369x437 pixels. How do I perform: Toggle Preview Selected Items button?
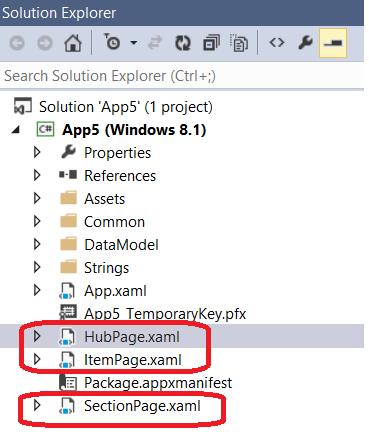tap(333, 43)
